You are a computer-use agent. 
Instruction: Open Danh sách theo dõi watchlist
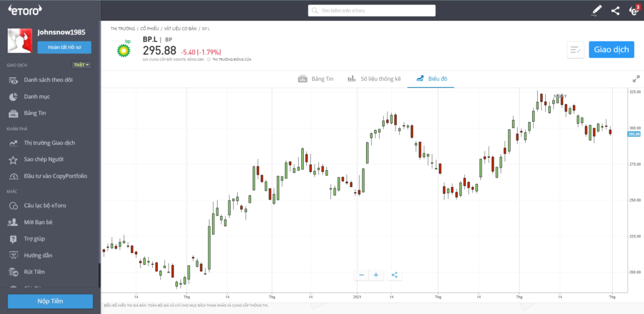pyautogui.click(x=48, y=80)
